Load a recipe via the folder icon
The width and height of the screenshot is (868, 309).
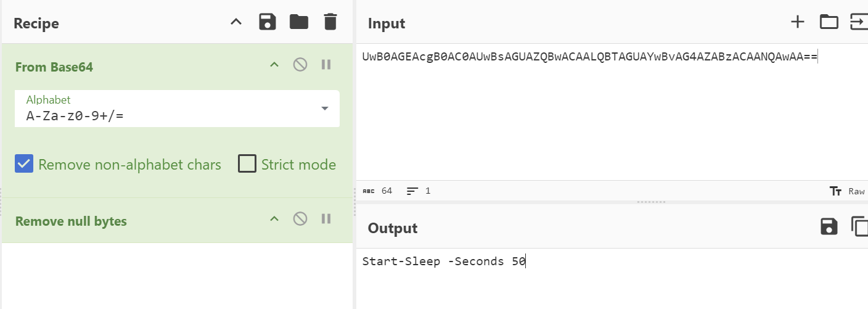pos(299,23)
